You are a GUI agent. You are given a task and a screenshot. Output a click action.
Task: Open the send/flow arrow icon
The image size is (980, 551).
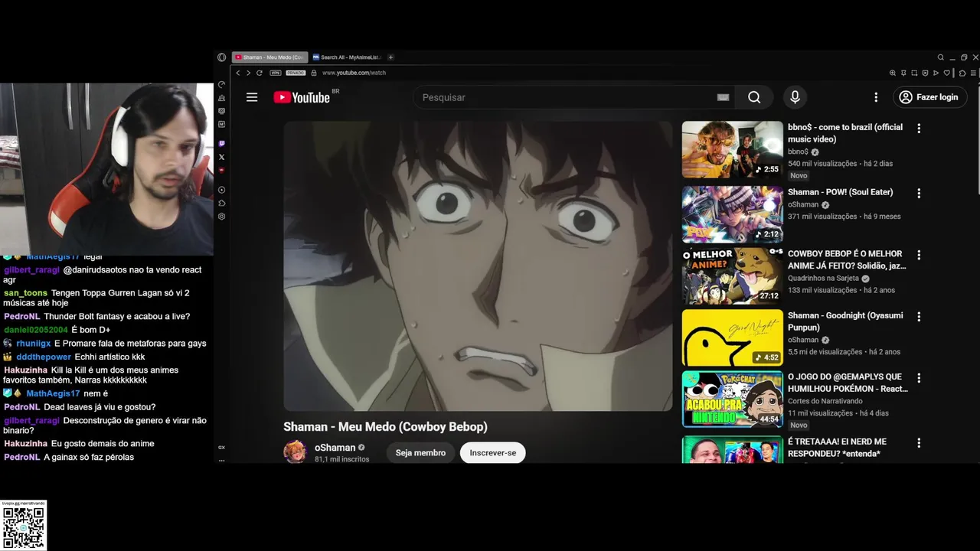(936, 73)
